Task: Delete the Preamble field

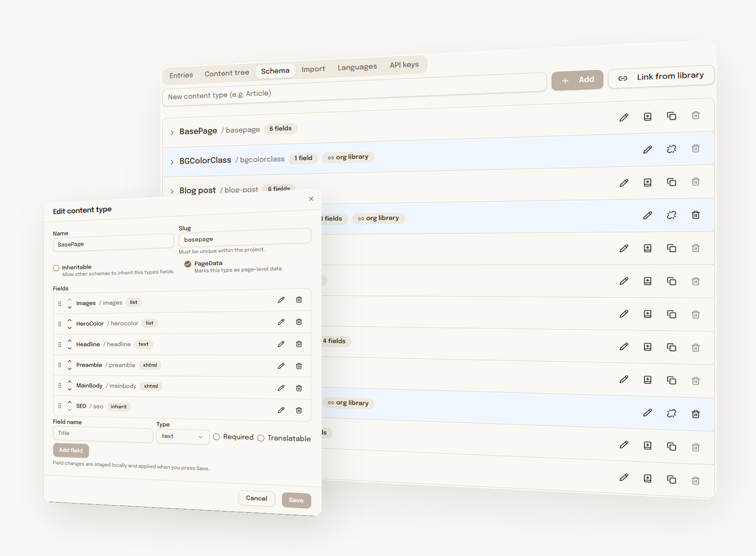Action: click(299, 366)
